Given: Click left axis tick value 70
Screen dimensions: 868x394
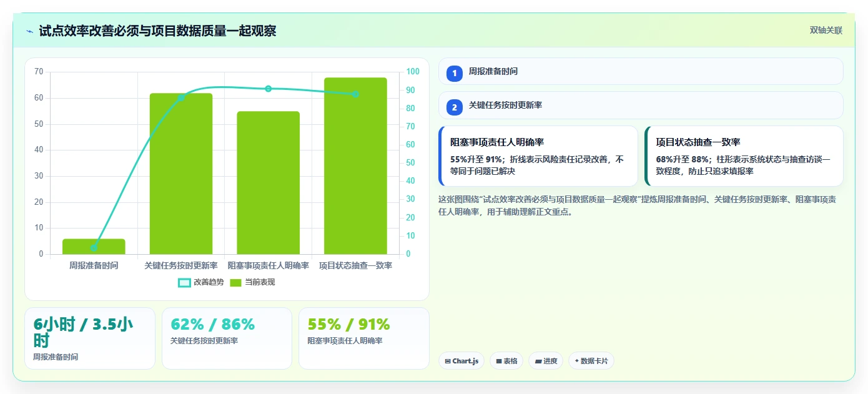Looking at the screenshot, I should pyautogui.click(x=39, y=72).
